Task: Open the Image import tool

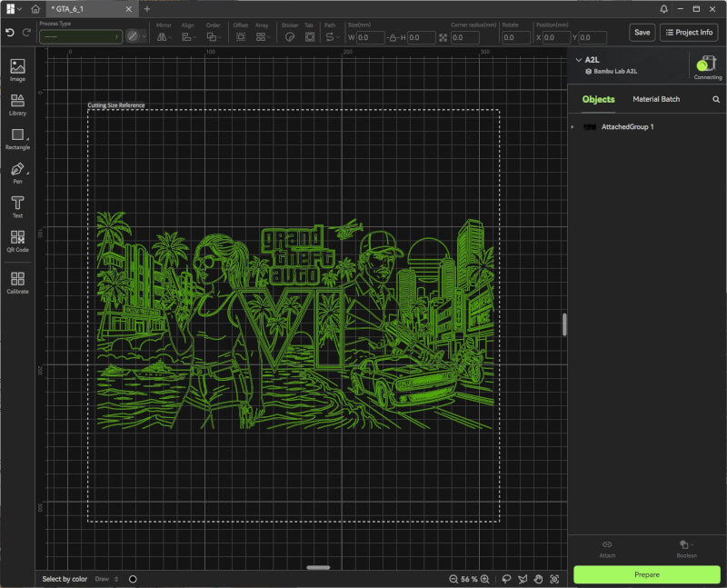Action: (x=17, y=71)
